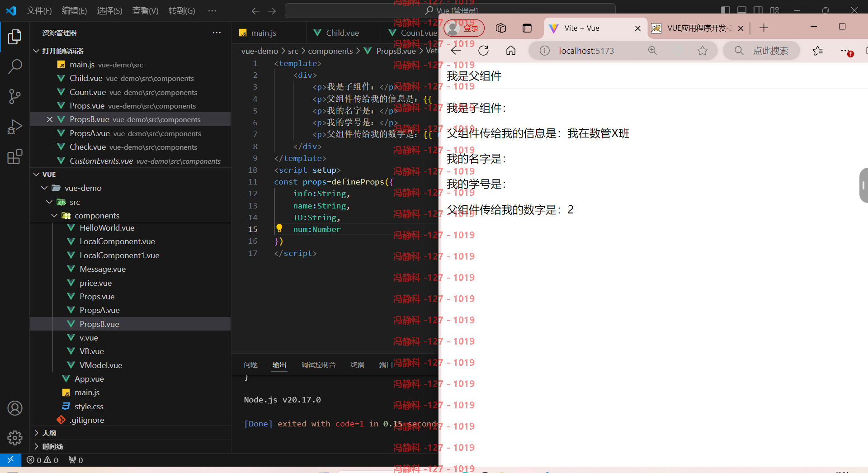Screen dimensions: 868x473
Task: Go to browser home page
Action: click(511, 51)
